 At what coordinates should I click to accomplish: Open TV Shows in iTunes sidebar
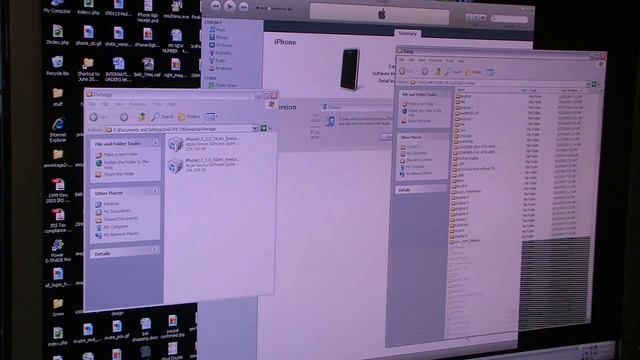[221, 45]
